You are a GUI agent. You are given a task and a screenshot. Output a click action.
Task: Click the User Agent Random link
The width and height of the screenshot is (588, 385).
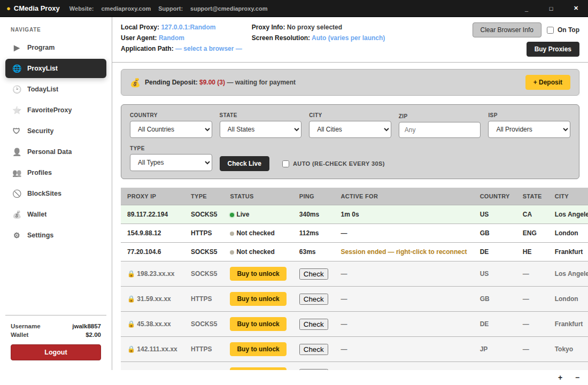172,38
